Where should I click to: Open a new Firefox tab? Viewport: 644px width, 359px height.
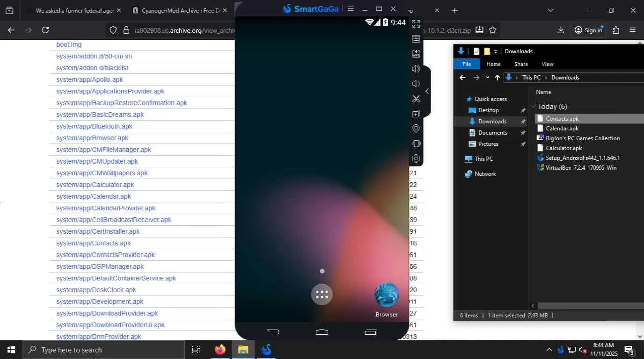pos(454,10)
